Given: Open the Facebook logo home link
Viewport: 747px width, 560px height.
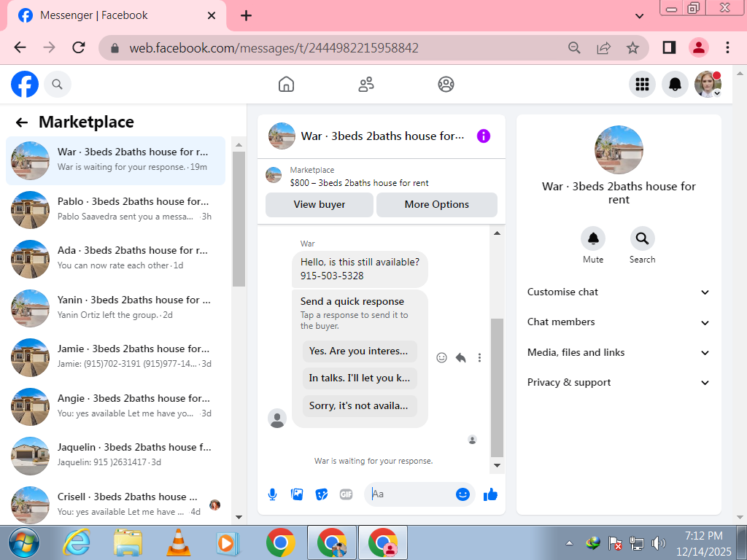Looking at the screenshot, I should [25, 85].
